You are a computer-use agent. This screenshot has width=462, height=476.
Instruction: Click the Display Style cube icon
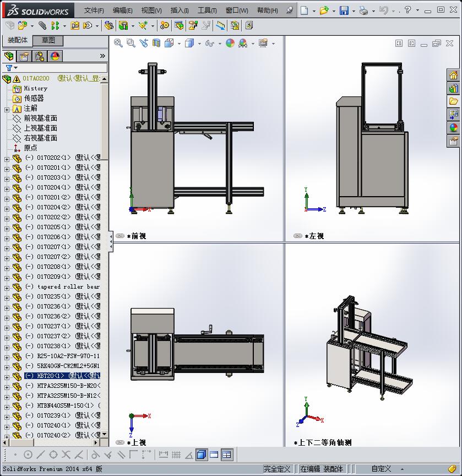[x=189, y=43]
